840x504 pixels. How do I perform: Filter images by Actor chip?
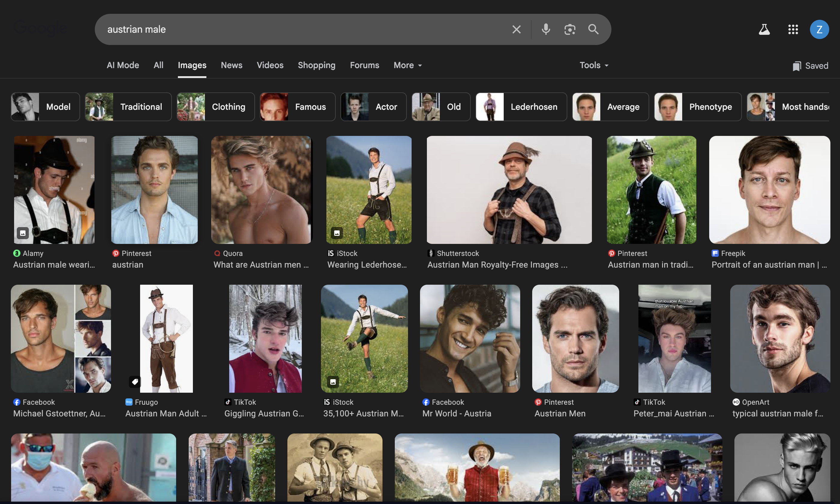click(373, 106)
